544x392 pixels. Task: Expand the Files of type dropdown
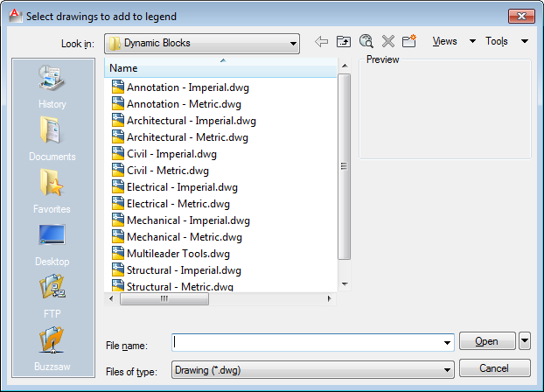point(447,369)
